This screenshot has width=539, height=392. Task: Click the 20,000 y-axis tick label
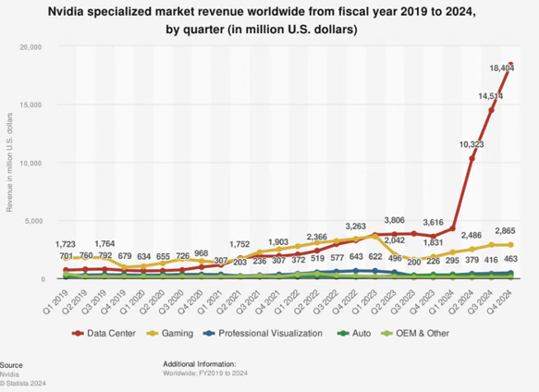coord(31,47)
